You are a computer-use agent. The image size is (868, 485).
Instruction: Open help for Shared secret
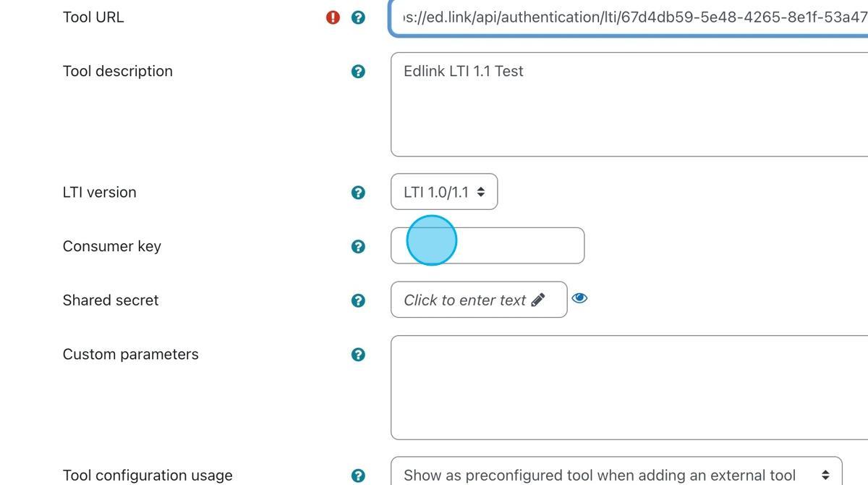click(x=358, y=300)
